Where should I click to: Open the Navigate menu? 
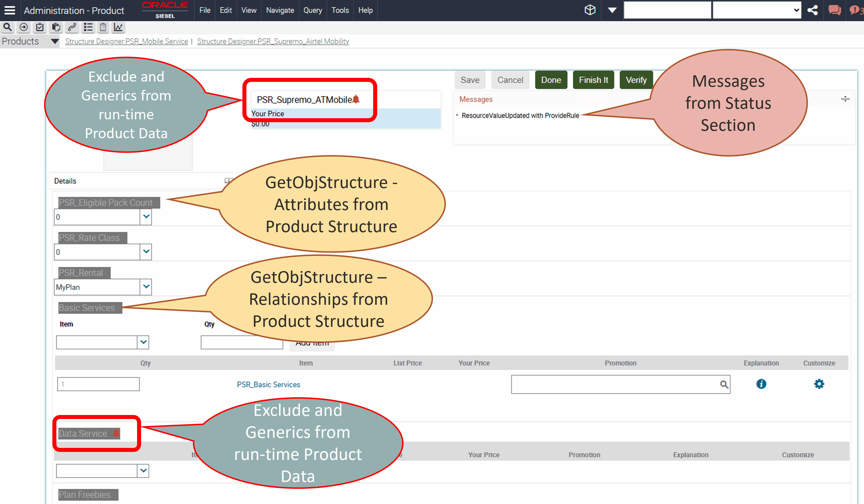280,10
